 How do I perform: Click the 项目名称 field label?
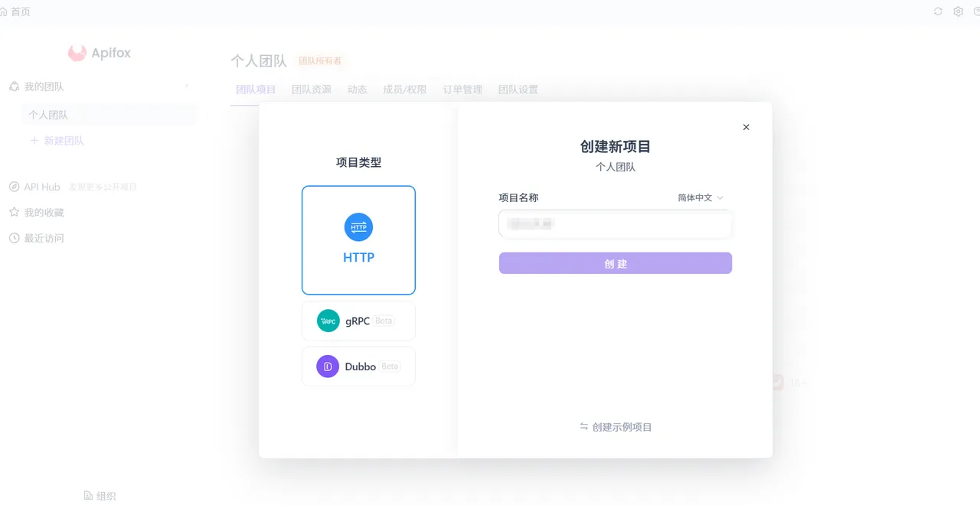point(518,197)
